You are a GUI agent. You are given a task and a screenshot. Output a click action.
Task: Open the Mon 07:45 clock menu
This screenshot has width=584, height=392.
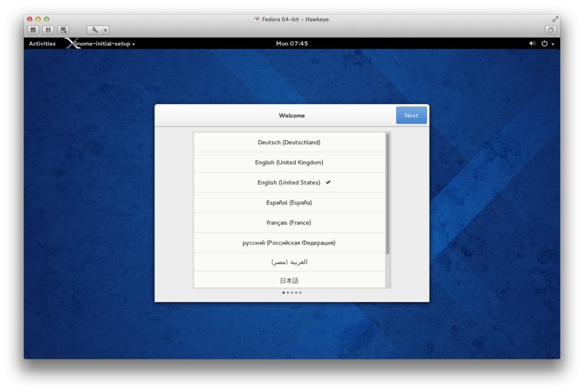point(291,44)
